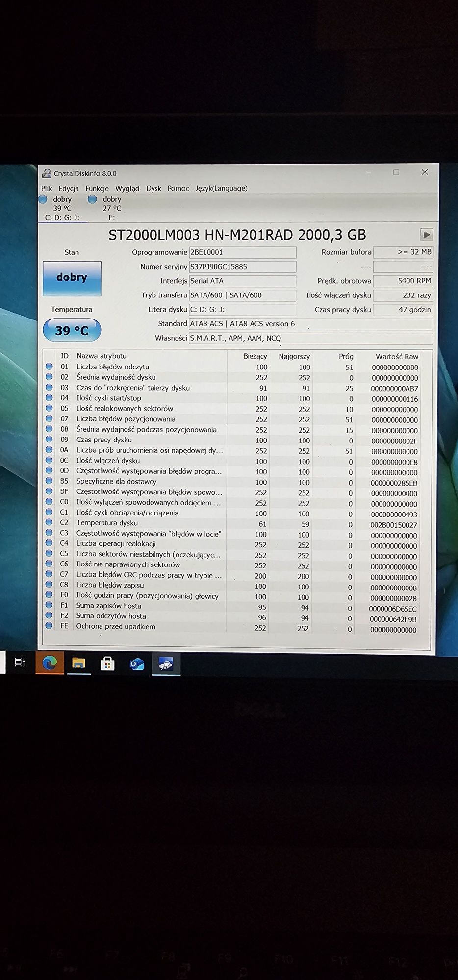Click the Standard field ATA8-ACS
Viewport: 458px width, 980px height.
[x=311, y=324]
